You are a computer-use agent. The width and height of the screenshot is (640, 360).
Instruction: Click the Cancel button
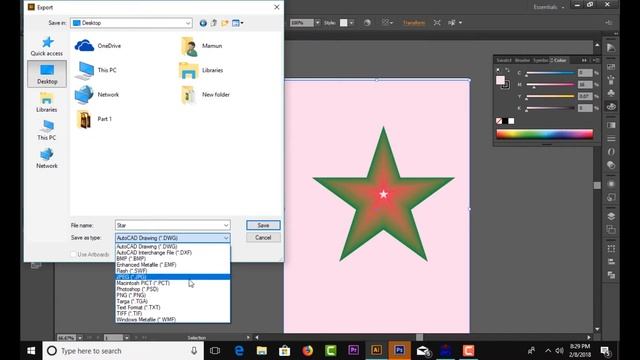coord(263,238)
